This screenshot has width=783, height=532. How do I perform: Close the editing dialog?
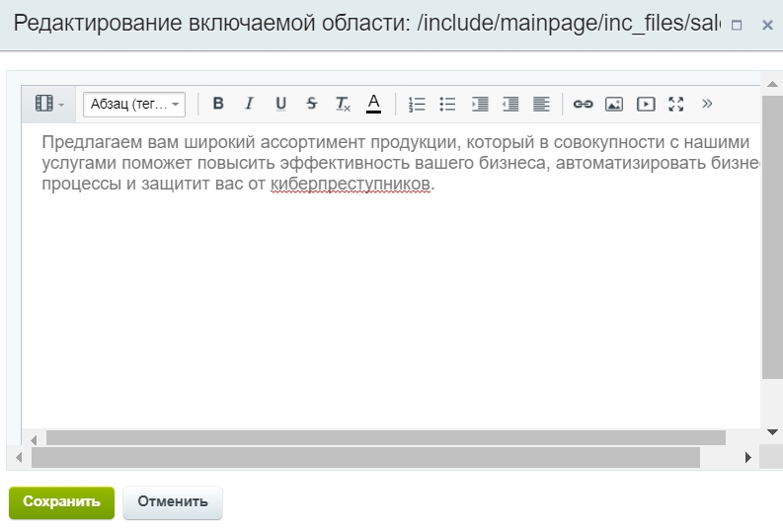[767, 25]
